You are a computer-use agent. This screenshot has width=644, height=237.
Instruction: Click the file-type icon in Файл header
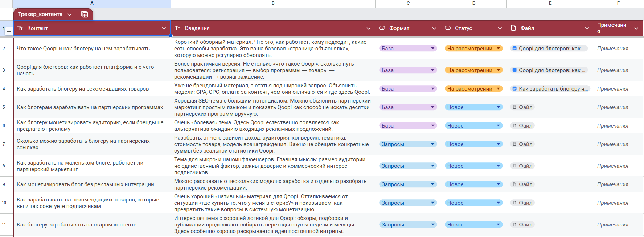point(513,28)
